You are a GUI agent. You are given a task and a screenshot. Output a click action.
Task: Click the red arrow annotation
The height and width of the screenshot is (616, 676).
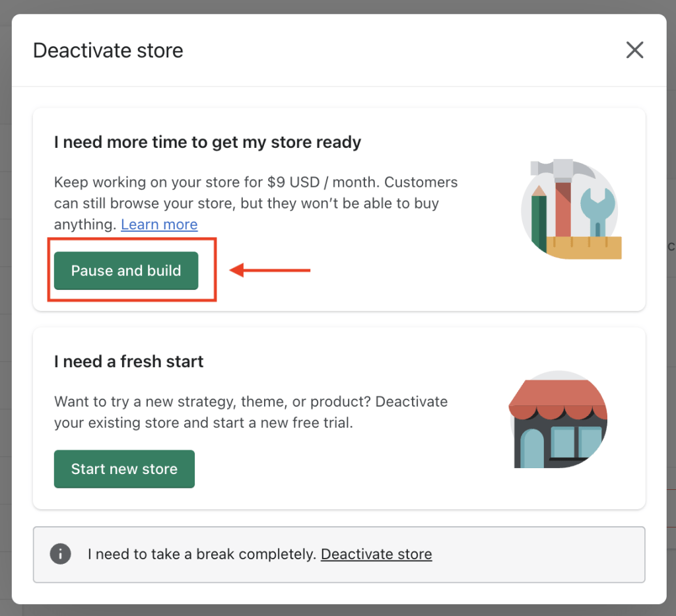[271, 270]
